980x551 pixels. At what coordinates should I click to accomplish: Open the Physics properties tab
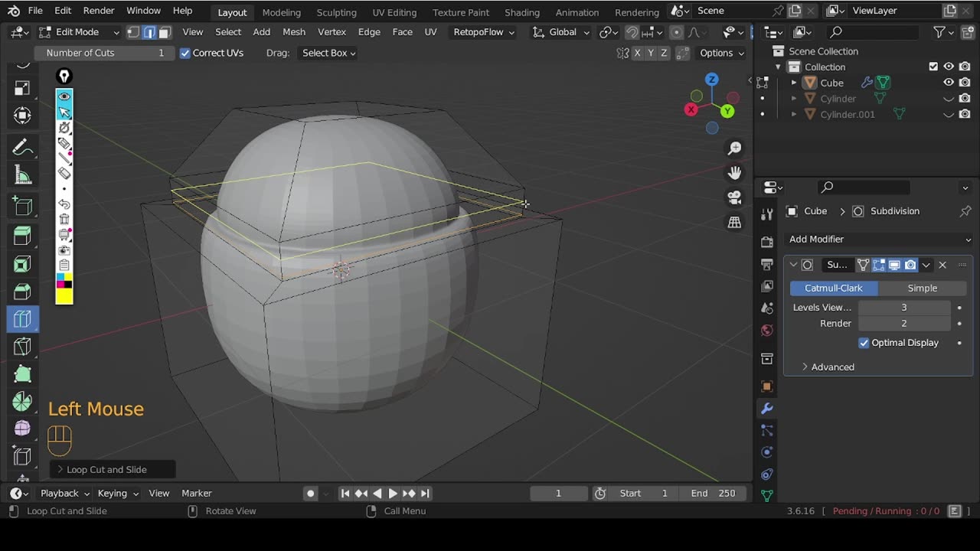[x=767, y=452]
